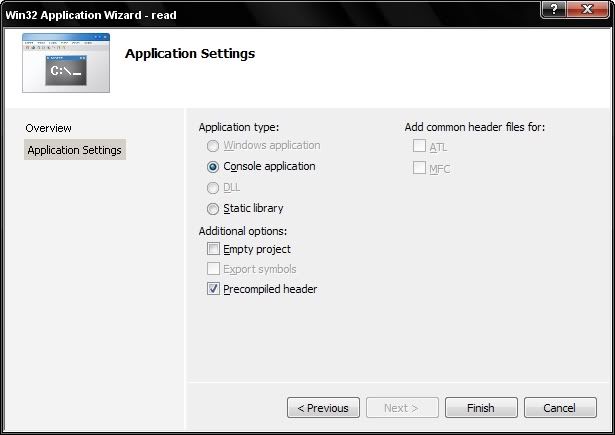Choose the Console application option
615x435 pixels.
click(x=212, y=167)
